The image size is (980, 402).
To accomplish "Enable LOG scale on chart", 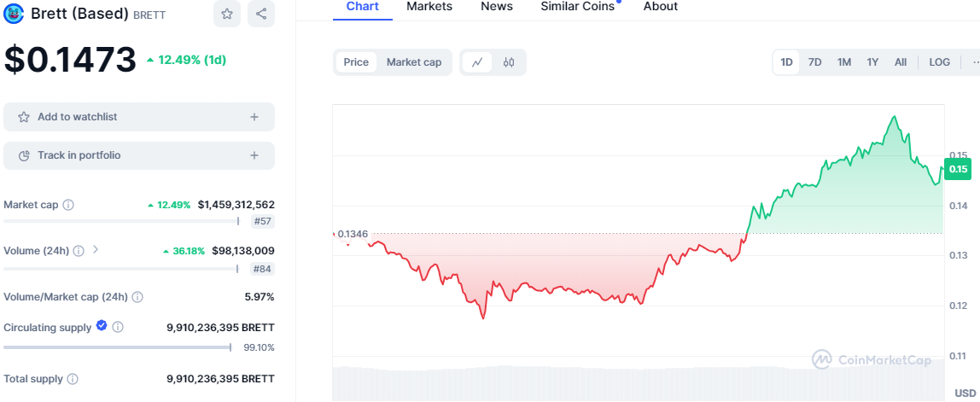I will coord(939,62).
